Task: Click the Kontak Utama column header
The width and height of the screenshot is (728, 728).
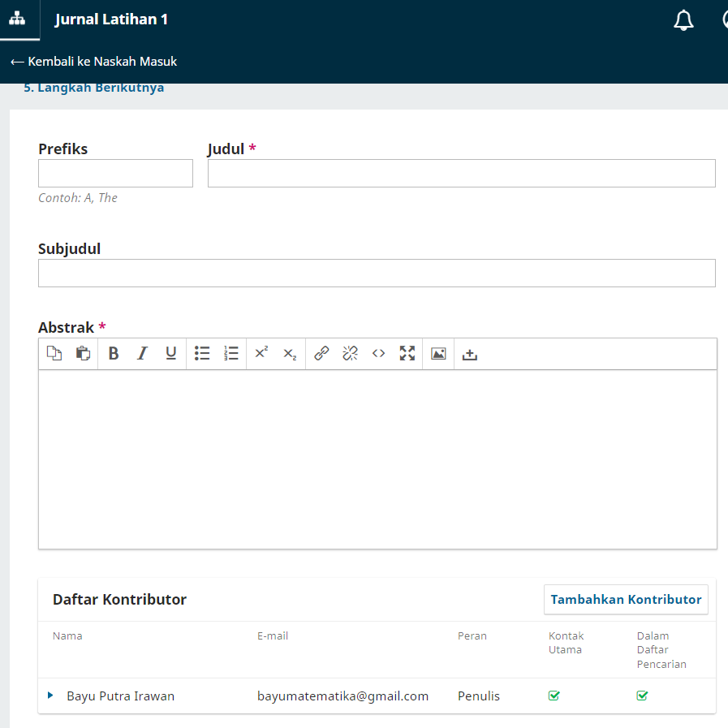Action: pos(566,643)
